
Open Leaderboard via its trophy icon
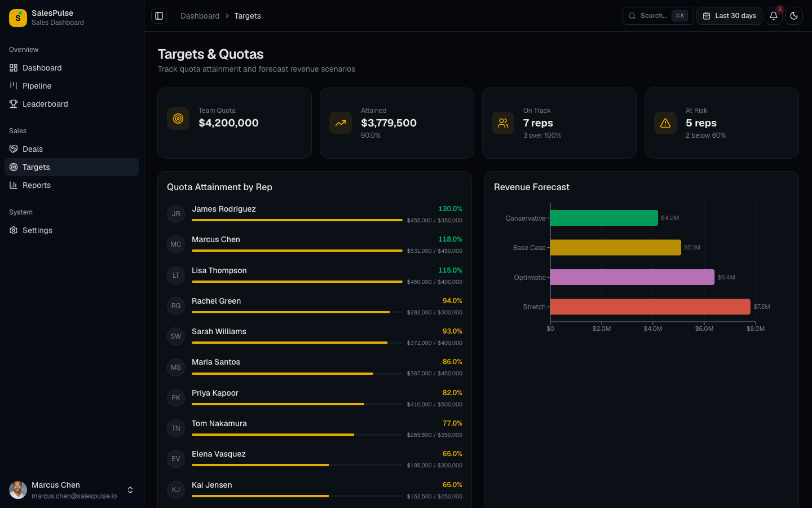14,104
